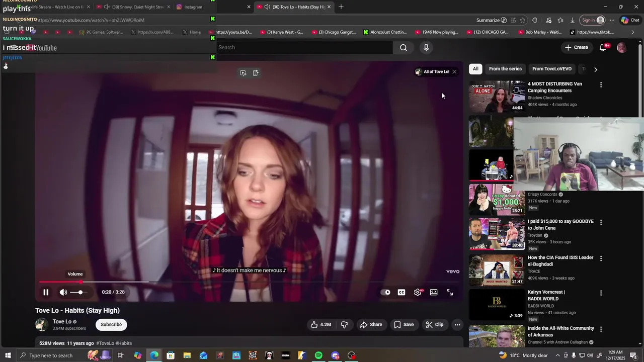
Task: Select the All filter chip
Action: click(475, 69)
